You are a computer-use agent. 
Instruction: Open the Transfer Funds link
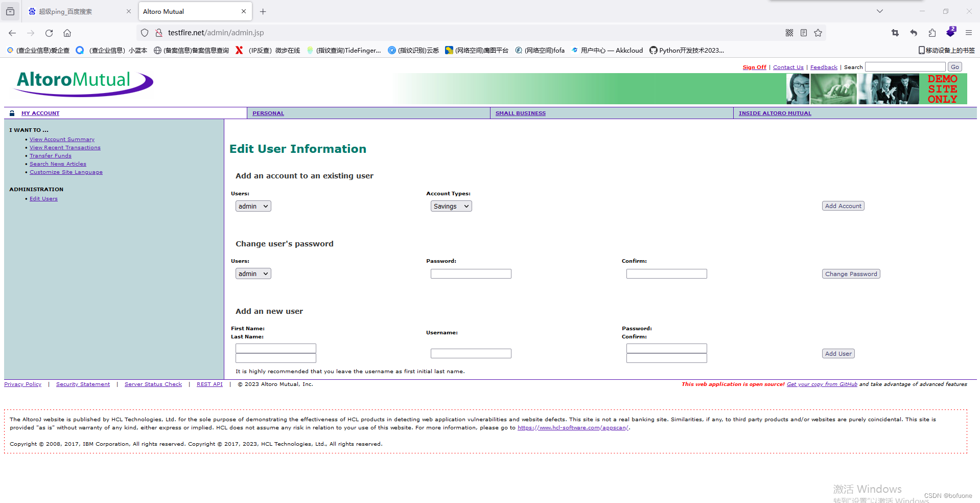[51, 156]
